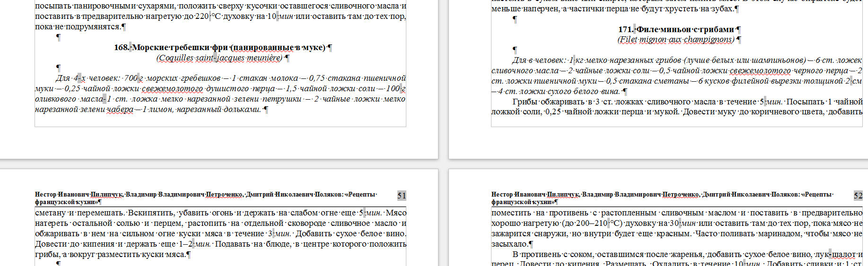
Task: Click the word "душистого" in the scallops recipe
Action: click(x=226, y=89)
